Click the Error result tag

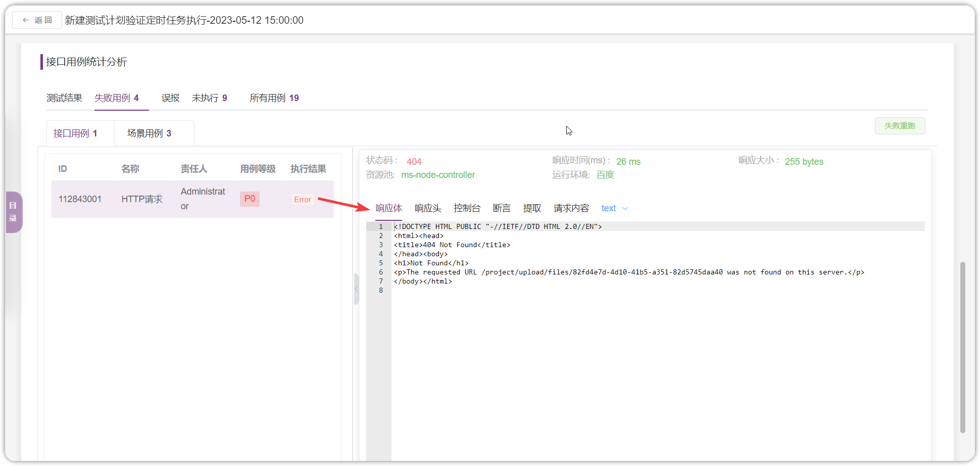[303, 200]
